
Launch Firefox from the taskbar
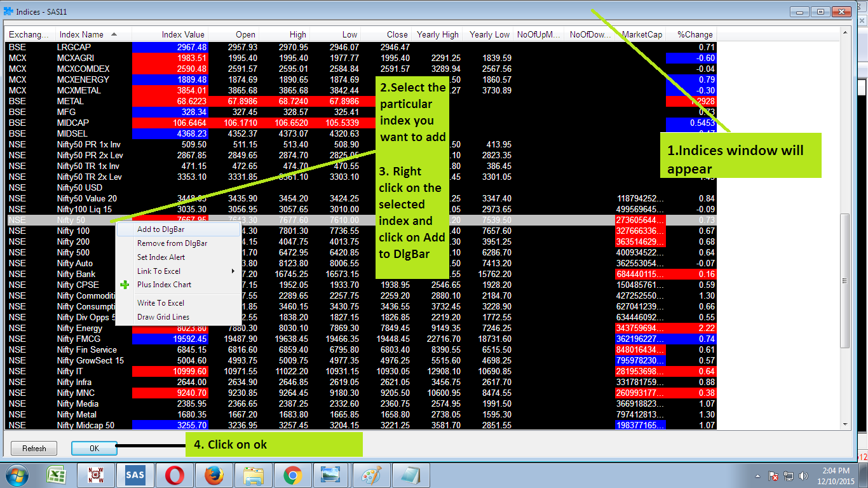coord(214,475)
